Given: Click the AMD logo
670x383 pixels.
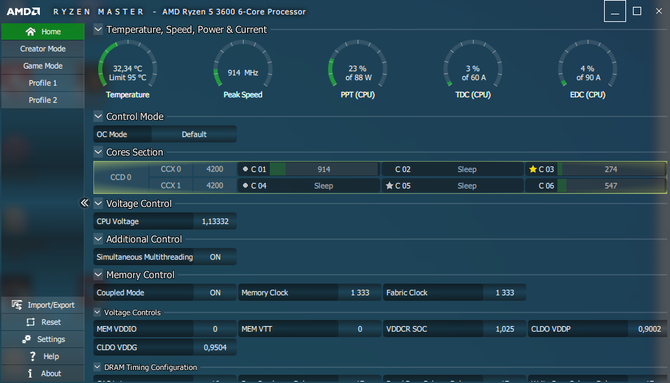Looking at the screenshot, I should pyautogui.click(x=24, y=12).
